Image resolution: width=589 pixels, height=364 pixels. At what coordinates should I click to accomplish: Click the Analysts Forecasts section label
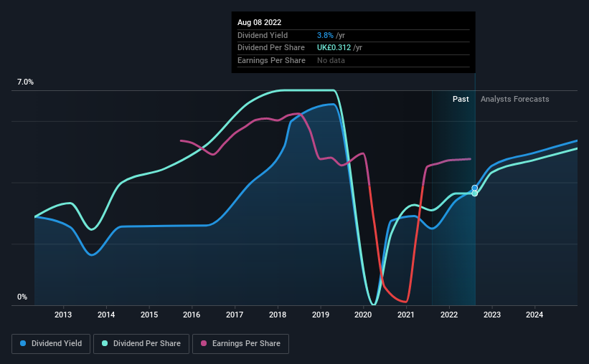(514, 99)
